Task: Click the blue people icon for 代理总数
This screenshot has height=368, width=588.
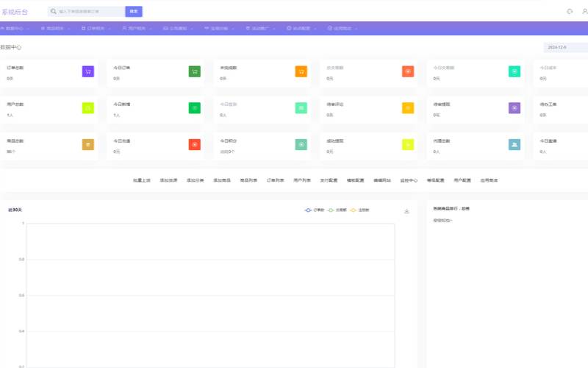Action: click(514, 144)
